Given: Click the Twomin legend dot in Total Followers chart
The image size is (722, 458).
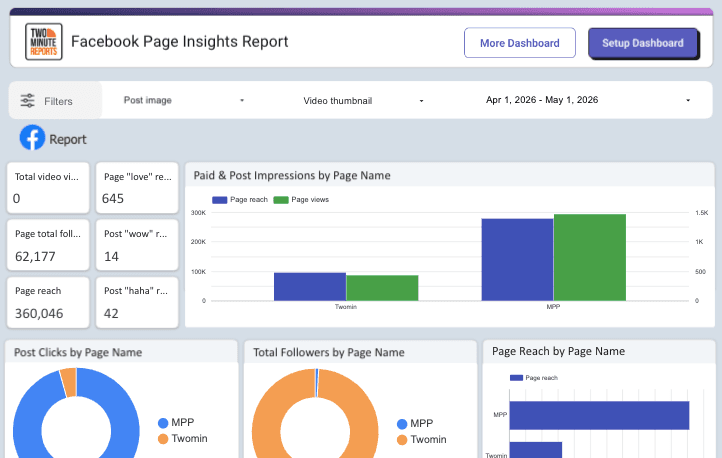Looking at the screenshot, I should pos(402,440).
